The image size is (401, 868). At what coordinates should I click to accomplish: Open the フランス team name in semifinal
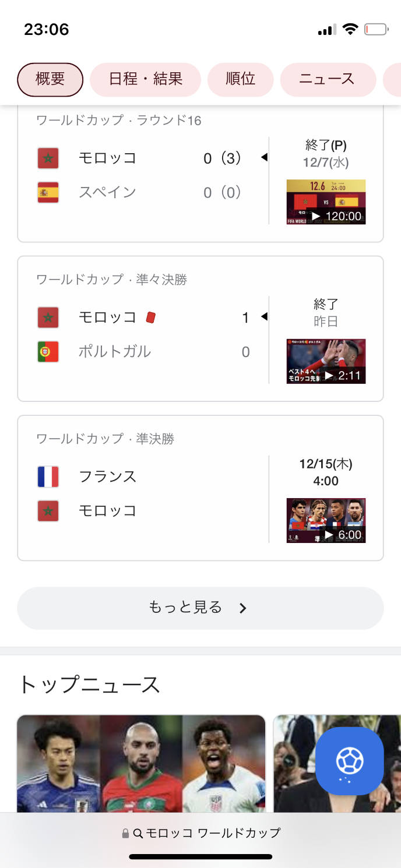(108, 477)
